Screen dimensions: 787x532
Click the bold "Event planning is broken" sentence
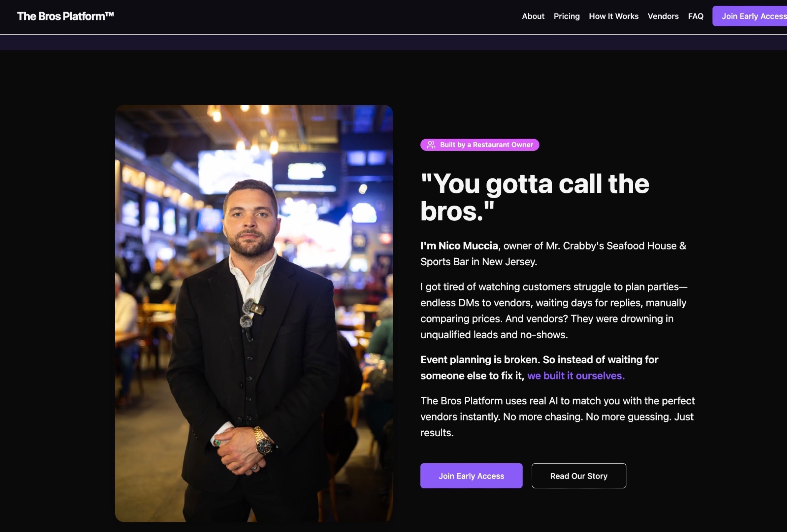(x=539, y=360)
